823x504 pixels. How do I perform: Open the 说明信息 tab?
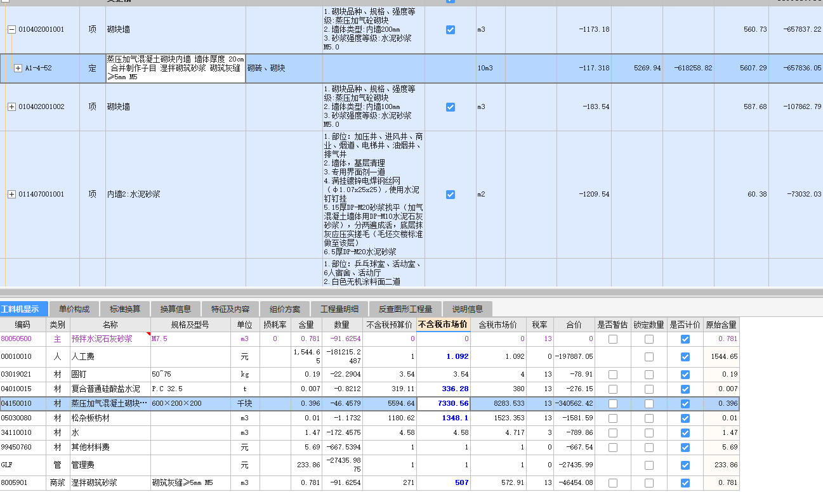pos(468,309)
